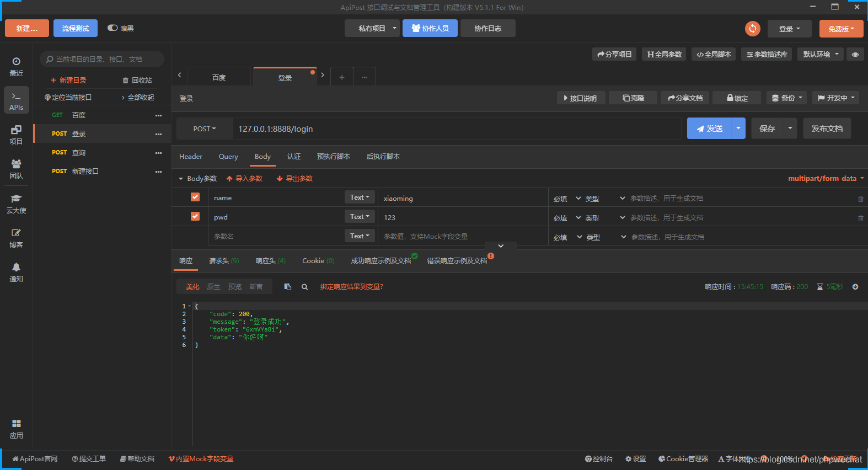Open 回收站 recycle bin
The image size is (868, 470).
tap(137, 81)
